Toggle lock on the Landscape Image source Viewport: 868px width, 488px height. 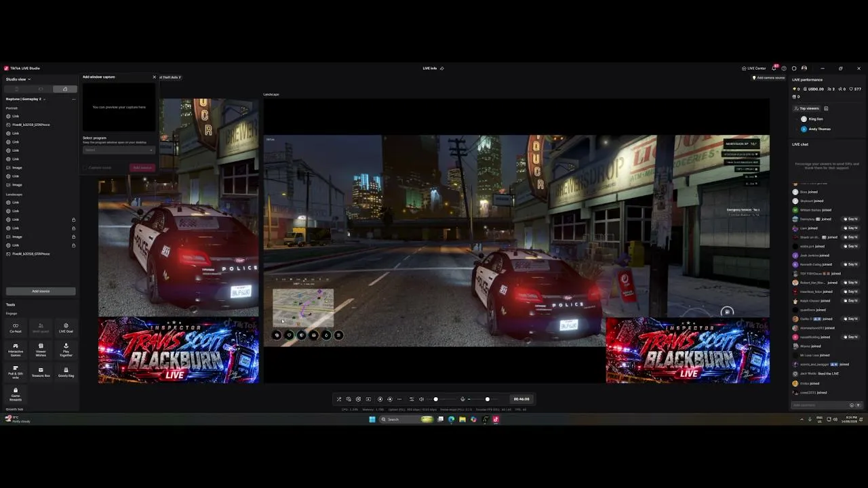click(74, 237)
